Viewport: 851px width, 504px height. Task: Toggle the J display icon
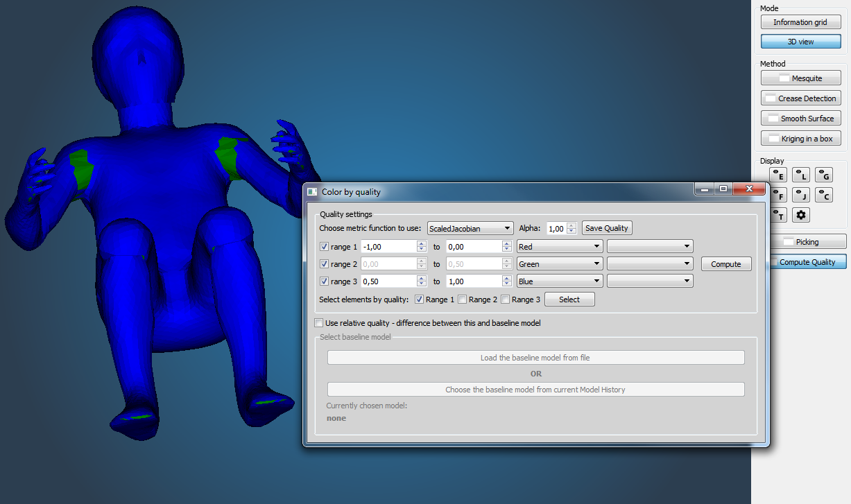[x=801, y=195]
